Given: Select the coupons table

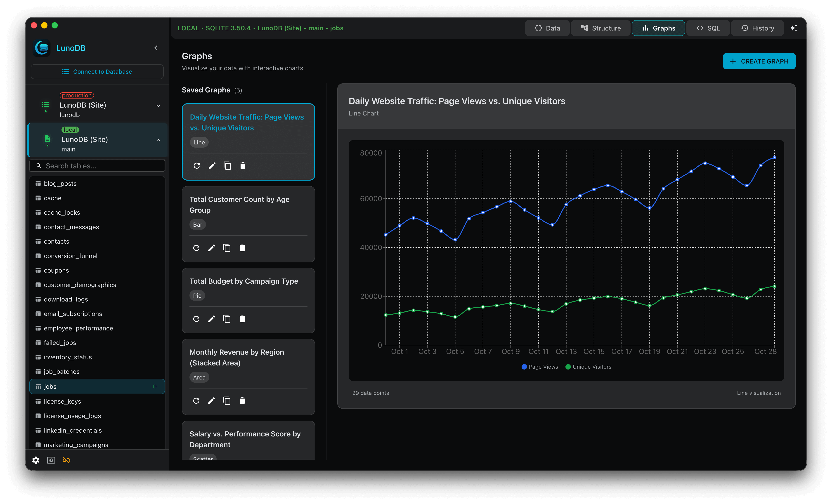Looking at the screenshot, I should pyautogui.click(x=97, y=270).
